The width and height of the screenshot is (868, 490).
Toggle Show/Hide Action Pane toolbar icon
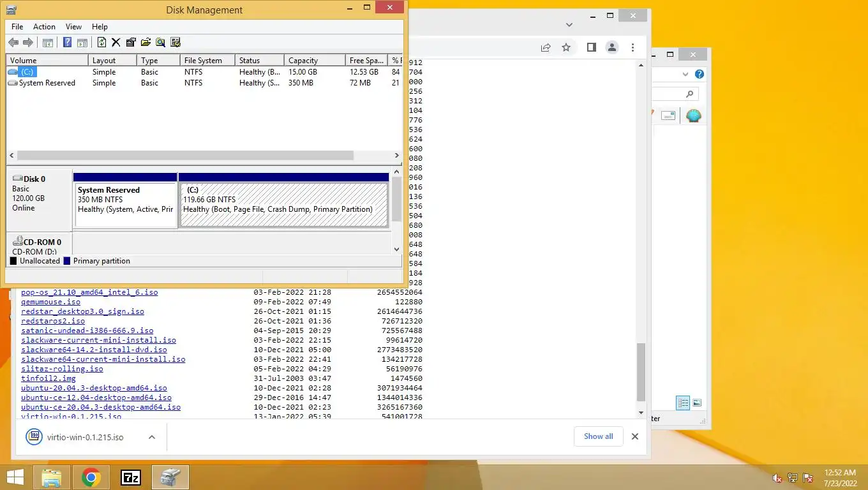click(82, 43)
